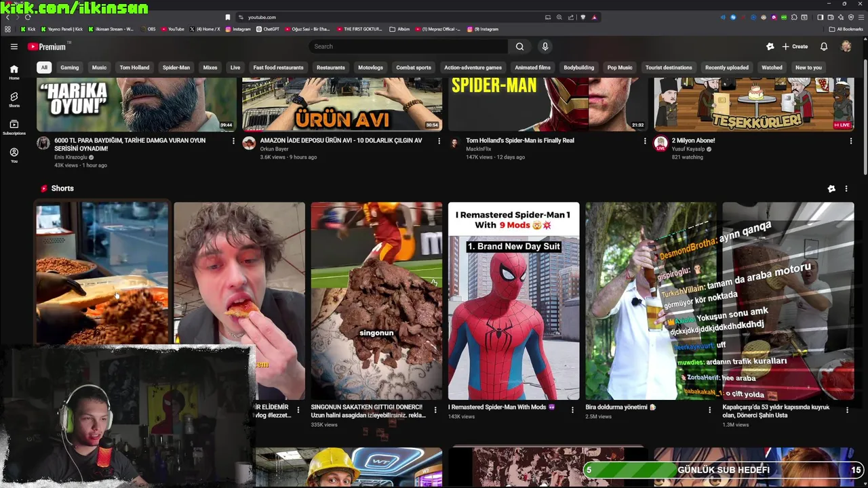This screenshot has width=868, height=488.
Task: Open the Brave Rewards triangle icon
Action: point(595,17)
